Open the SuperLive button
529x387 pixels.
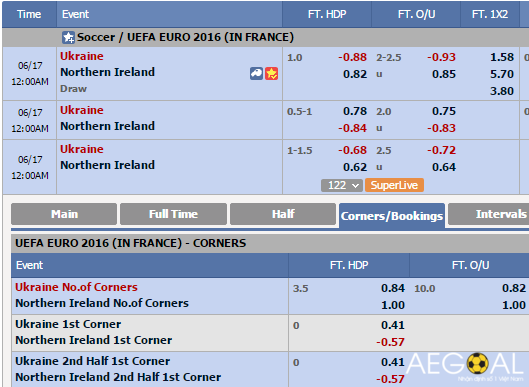click(394, 185)
